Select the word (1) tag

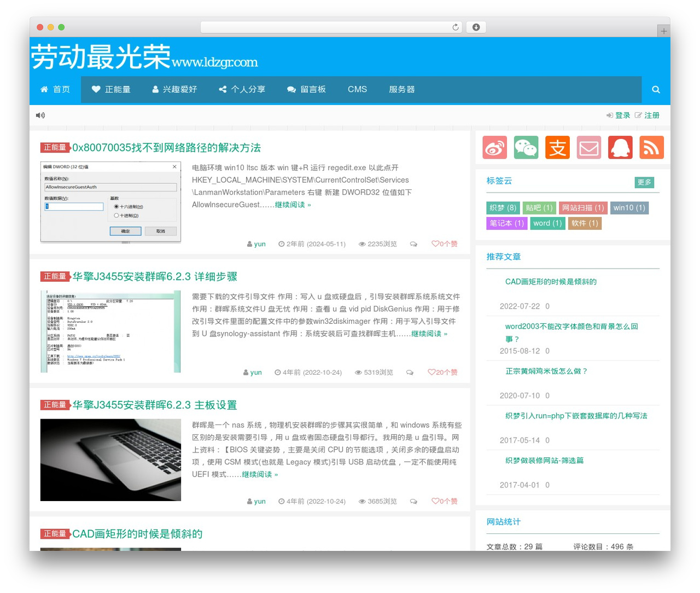pos(547,223)
